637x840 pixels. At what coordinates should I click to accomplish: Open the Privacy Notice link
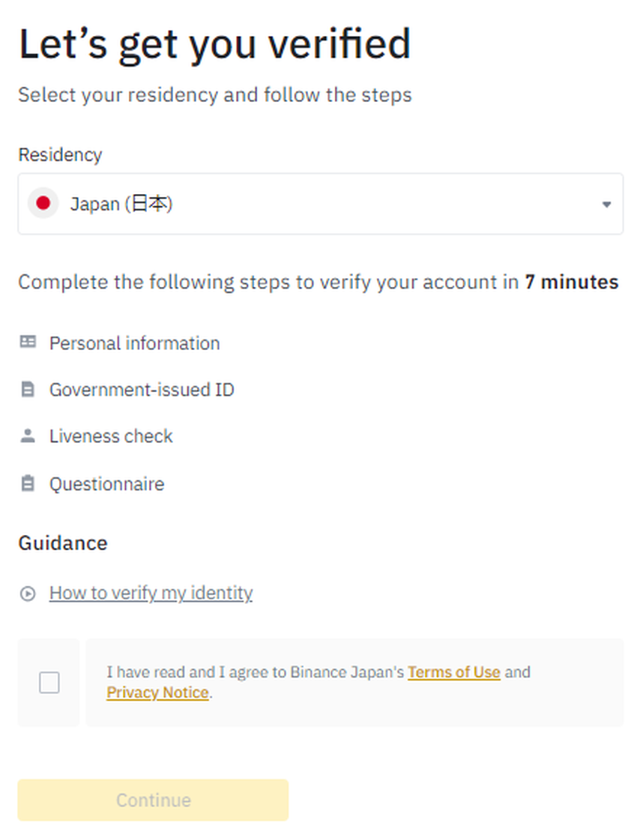click(157, 692)
